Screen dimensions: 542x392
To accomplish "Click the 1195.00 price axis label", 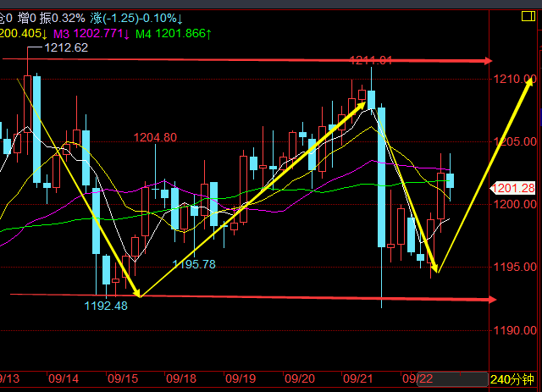I will (x=515, y=267).
